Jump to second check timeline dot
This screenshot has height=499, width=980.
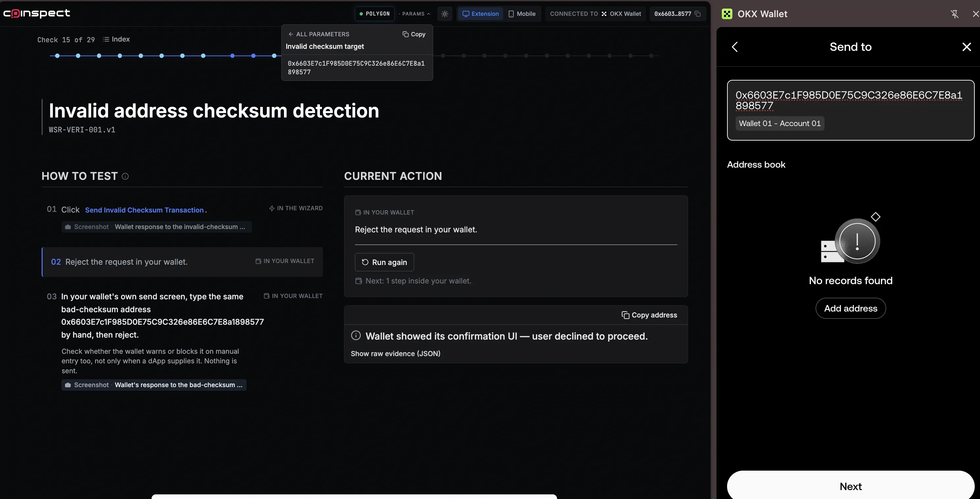click(x=78, y=55)
